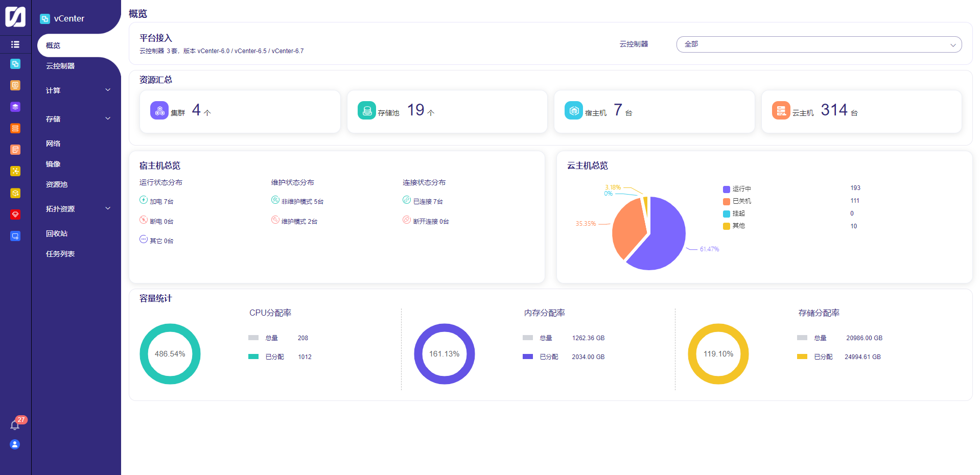Expand the 拓扑资源 sidebar menu
This screenshot has height=475, width=980.
point(78,209)
